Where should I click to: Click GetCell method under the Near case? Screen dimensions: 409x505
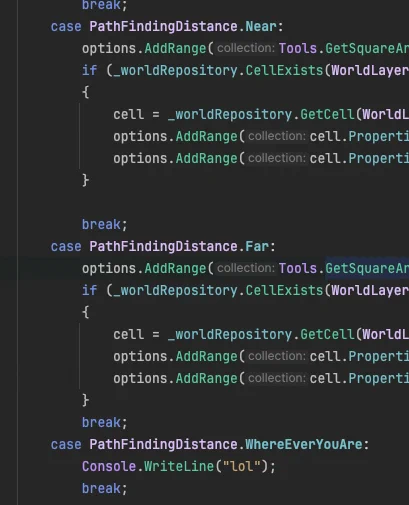[327, 115]
